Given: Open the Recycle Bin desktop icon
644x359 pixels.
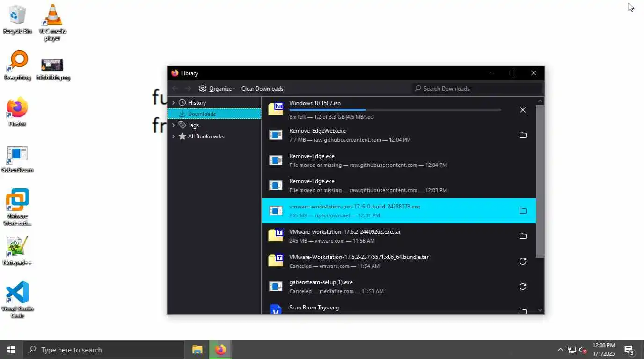Looking at the screenshot, I should pos(17,19).
